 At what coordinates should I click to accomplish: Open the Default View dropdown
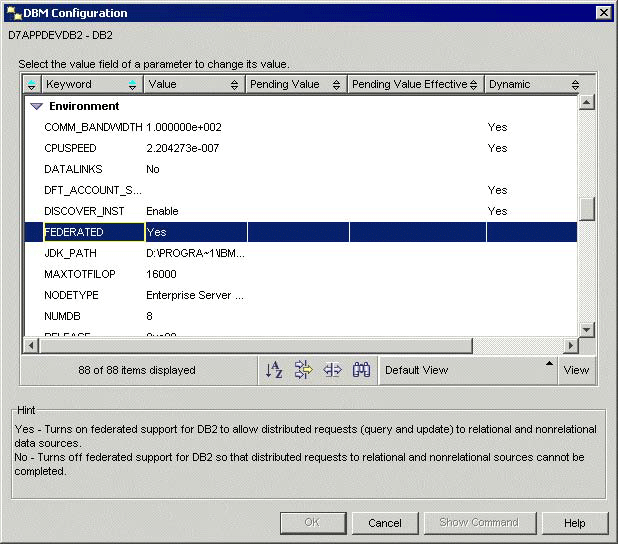coord(467,370)
